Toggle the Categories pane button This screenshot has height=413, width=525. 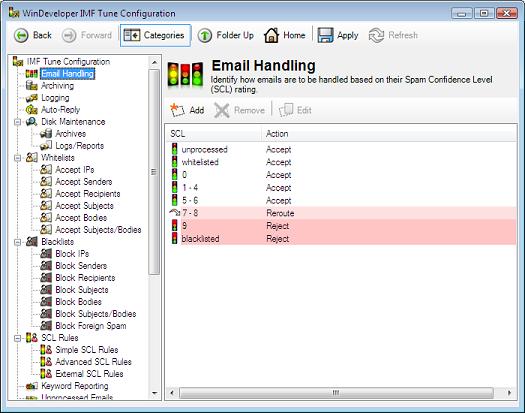(x=155, y=35)
